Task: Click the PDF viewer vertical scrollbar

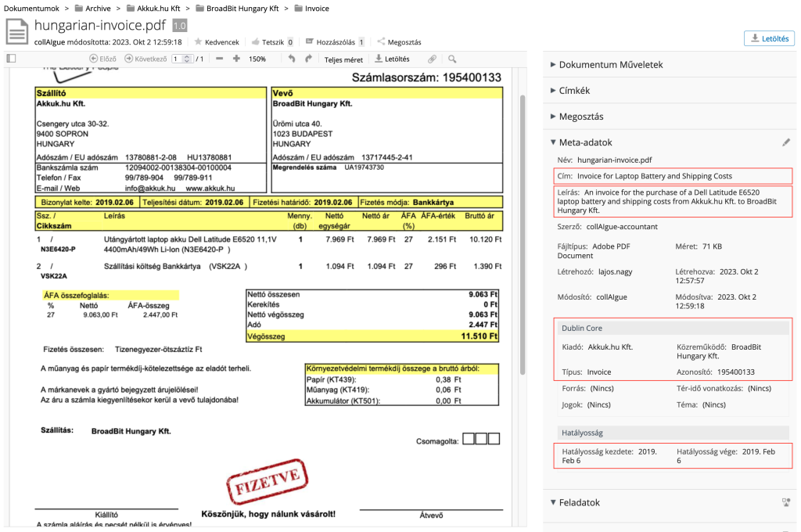Action: pos(523,235)
